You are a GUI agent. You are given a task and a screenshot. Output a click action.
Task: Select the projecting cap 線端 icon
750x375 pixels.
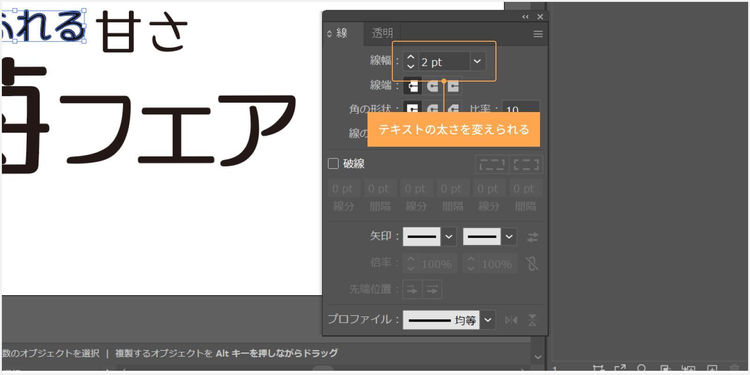[453, 86]
